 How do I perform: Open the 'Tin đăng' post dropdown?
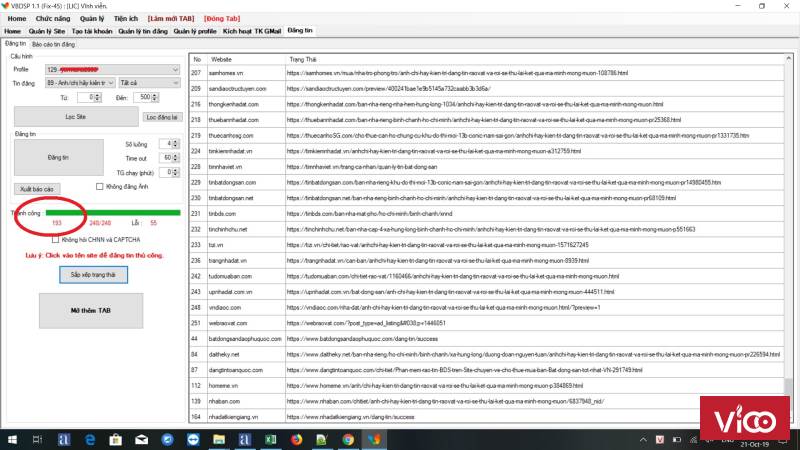pyautogui.click(x=80, y=83)
